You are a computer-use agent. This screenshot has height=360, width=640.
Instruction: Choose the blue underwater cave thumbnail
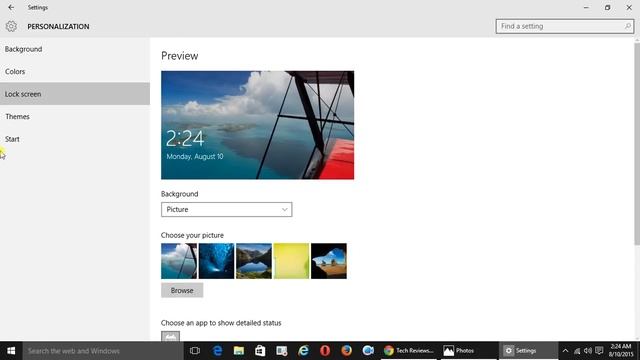coord(216,261)
